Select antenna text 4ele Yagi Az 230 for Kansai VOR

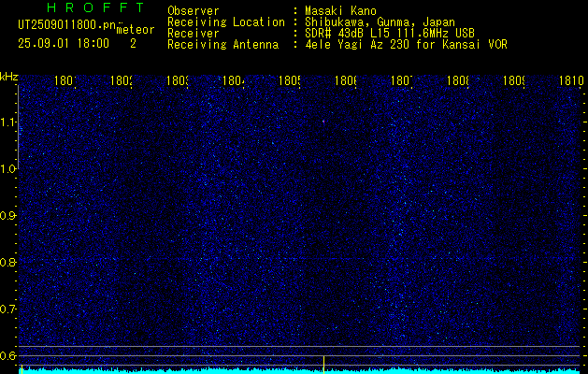pos(406,45)
